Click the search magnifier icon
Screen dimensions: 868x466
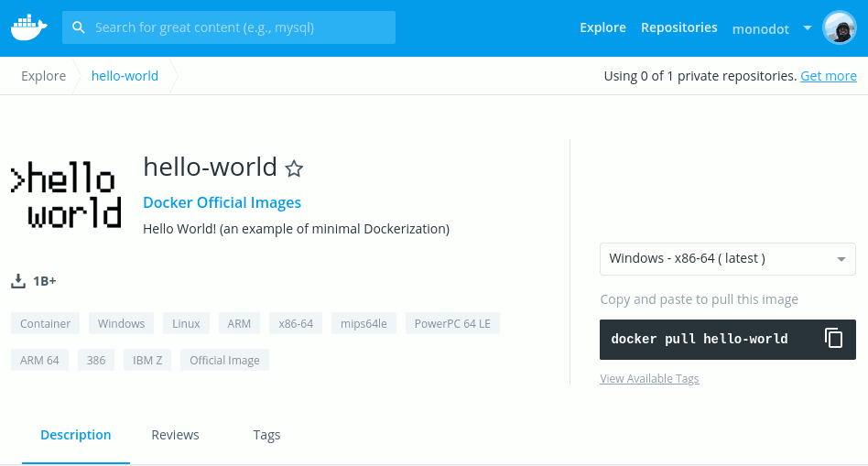(x=79, y=27)
